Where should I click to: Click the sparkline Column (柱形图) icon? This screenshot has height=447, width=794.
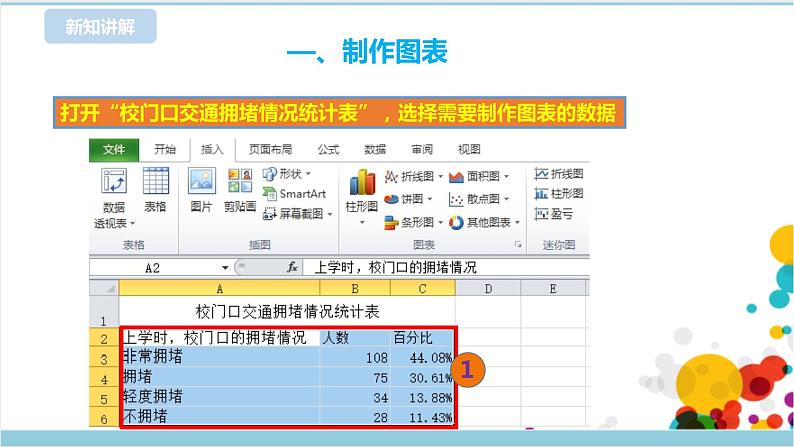541,193
